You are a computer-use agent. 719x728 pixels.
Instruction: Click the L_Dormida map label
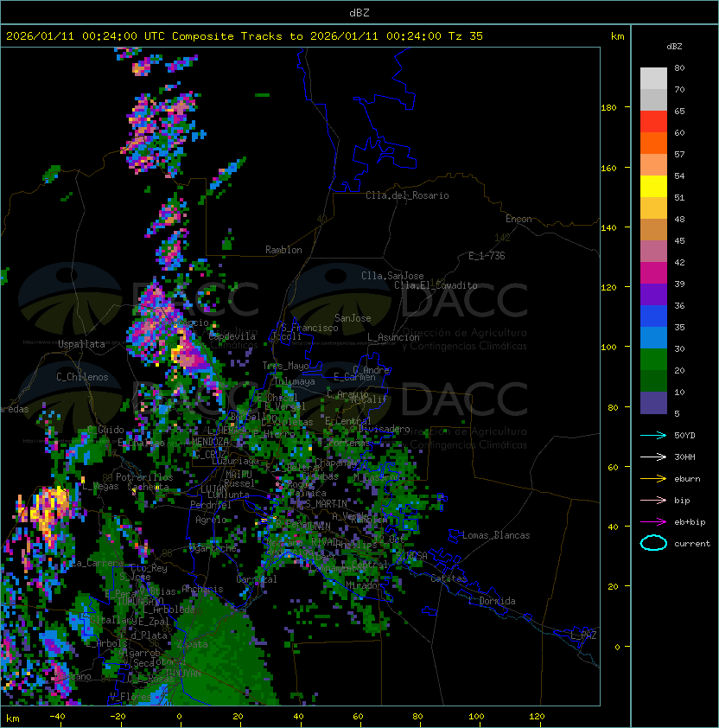[x=493, y=601]
